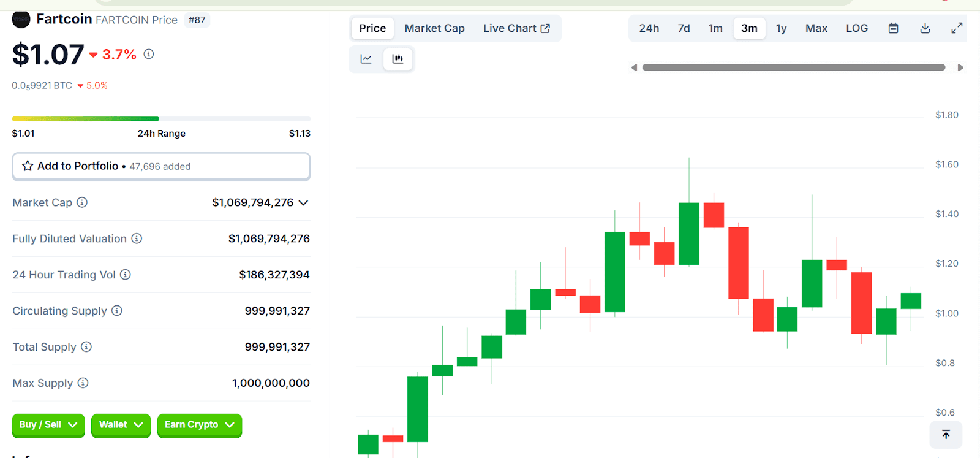Show 24 Hour Trading Vol info icon
980x458 pixels.
pos(126,275)
